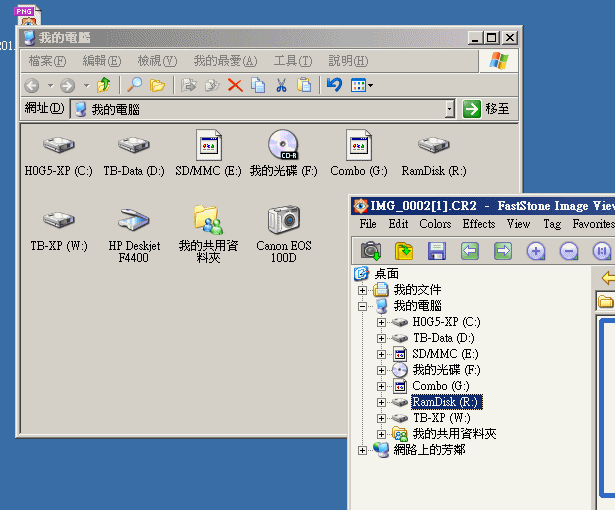Click the red Delete X toolbar icon
The image size is (615, 510).
point(235,85)
